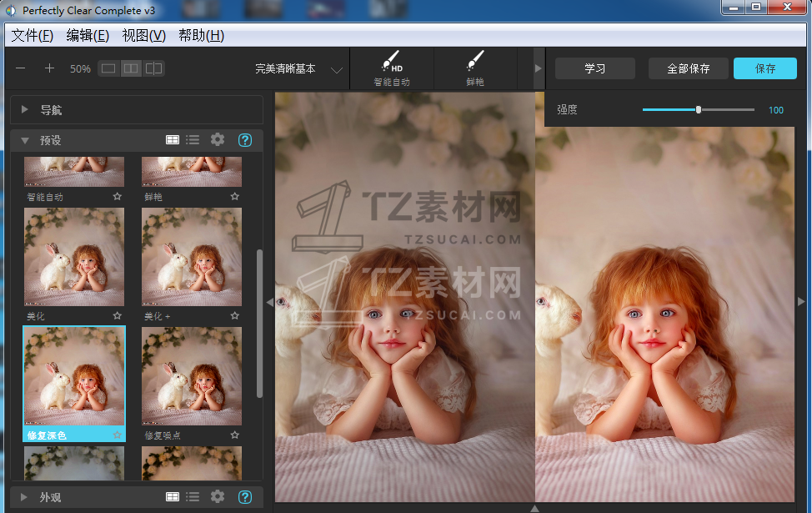Viewport: 812px width, 513px height.
Task: Favorite the 鲜艳 preset star
Action: [x=235, y=196]
